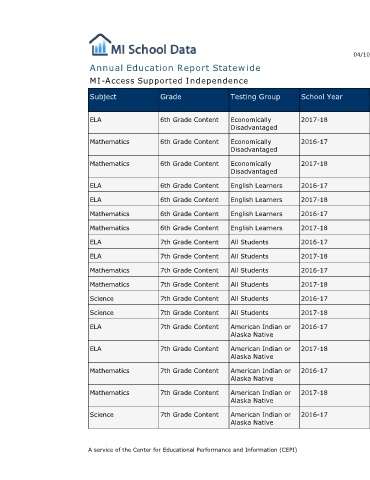Click the date stamp at top right
The image size is (370, 480).
(362, 54)
